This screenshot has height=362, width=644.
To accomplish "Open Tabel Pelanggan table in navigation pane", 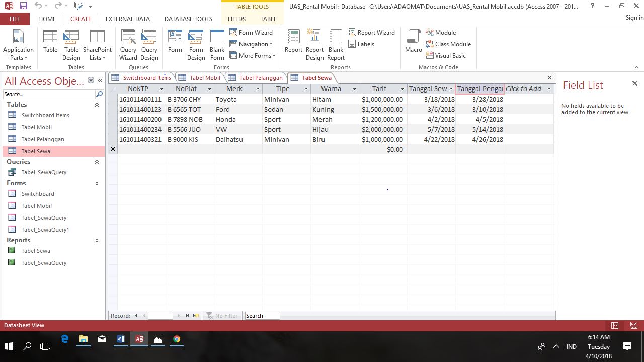I will pyautogui.click(x=53, y=139).
